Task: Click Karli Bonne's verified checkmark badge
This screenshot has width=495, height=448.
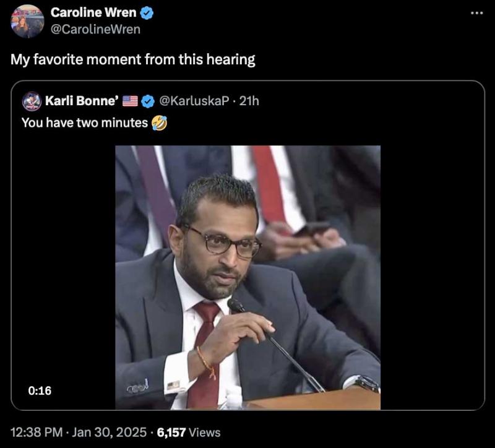Action: pyautogui.click(x=147, y=101)
